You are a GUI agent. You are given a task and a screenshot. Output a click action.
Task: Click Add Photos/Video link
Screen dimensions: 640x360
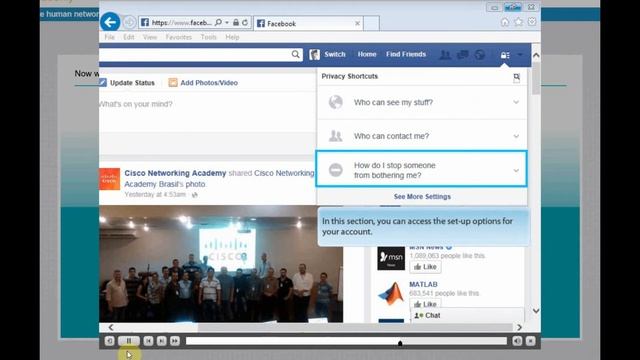[209, 83]
